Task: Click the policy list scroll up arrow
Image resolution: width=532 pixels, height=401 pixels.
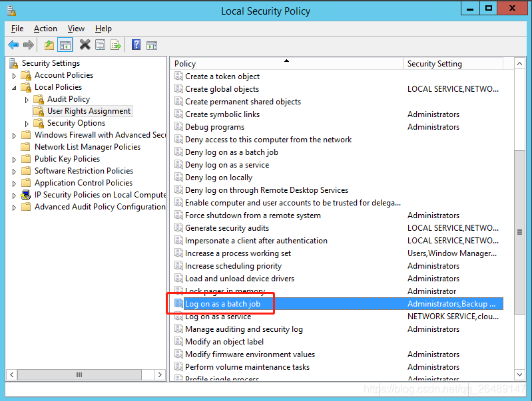Action: tap(519, 64)
